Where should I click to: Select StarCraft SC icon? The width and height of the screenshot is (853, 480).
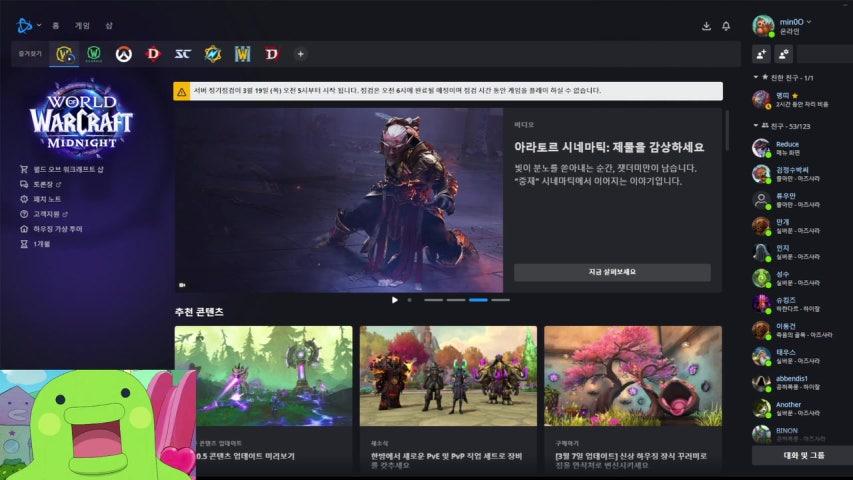click(183, 54)
